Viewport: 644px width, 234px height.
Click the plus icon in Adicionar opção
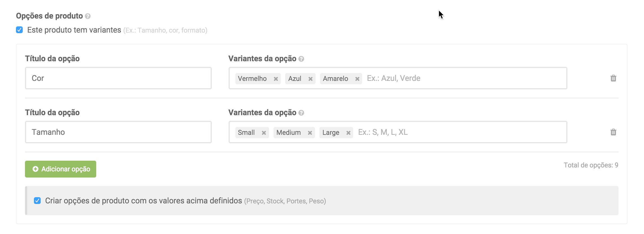pyautogui.click(x=35, y=169)
